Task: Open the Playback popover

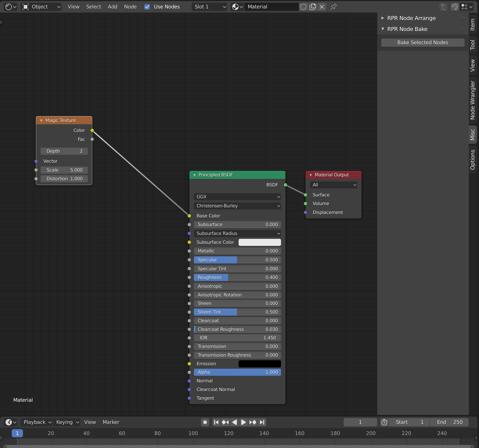Action: click(37, 422)
